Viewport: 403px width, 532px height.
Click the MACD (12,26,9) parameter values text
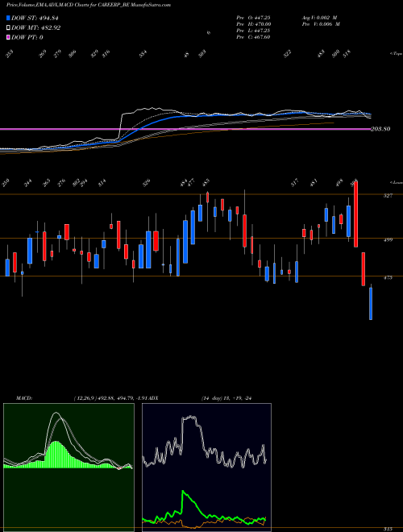coord(110,398)
